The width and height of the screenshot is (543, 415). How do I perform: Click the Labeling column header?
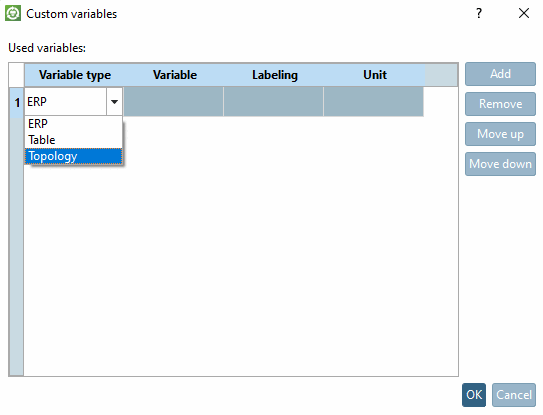[x=274, y=75]
